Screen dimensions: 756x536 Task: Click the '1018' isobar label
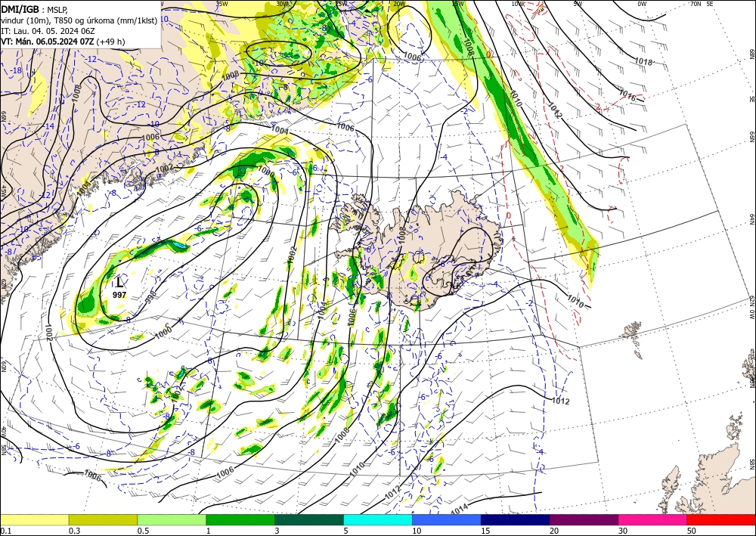643,62
